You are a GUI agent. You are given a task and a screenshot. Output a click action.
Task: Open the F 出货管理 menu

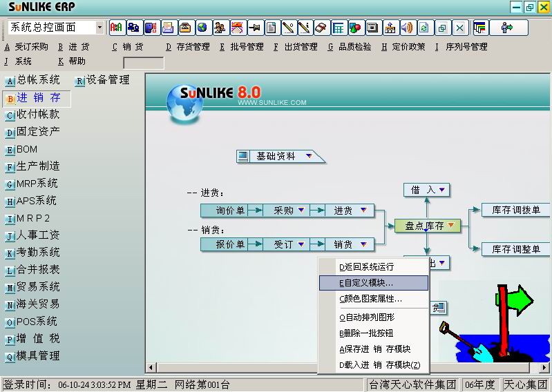click(x=296, y=47)
